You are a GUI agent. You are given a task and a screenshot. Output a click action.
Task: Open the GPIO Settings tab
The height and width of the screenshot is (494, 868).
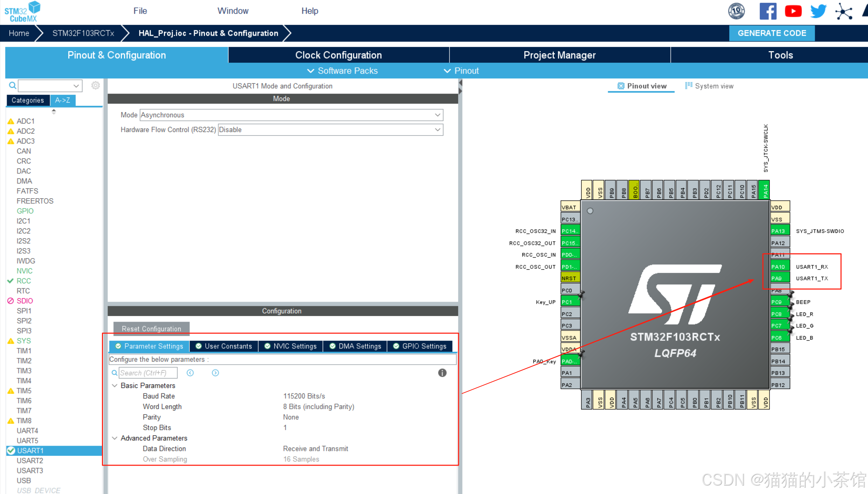click(420, 346)
